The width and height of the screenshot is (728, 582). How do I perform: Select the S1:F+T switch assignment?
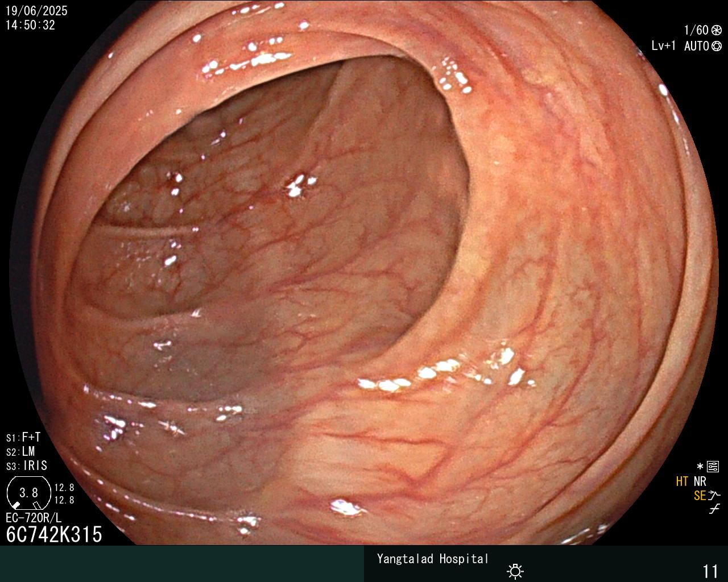[23, 438]
